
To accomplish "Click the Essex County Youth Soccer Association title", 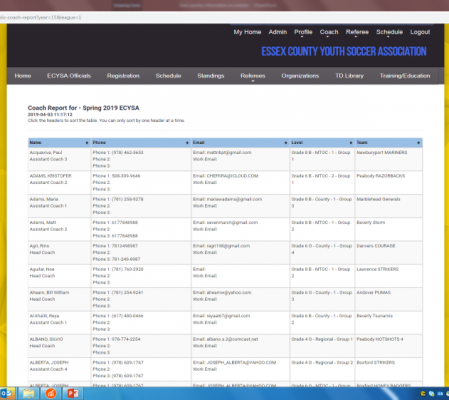I will click(x=344, y=51).
